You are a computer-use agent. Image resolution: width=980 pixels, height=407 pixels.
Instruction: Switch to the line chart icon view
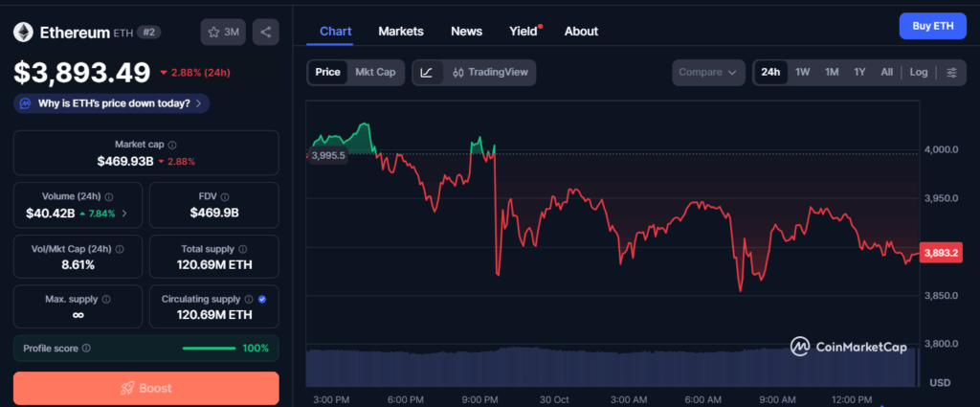tap(427, 72)
